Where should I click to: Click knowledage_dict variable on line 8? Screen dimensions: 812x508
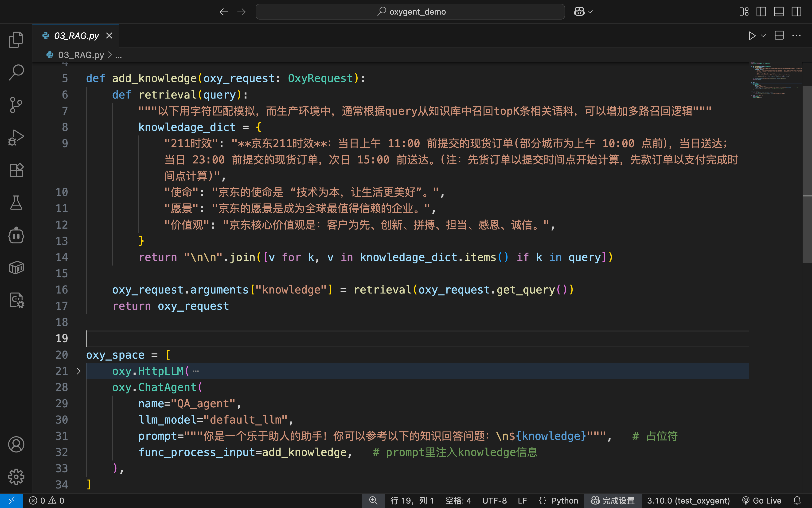pyautogui.click(x=187, y=127)
